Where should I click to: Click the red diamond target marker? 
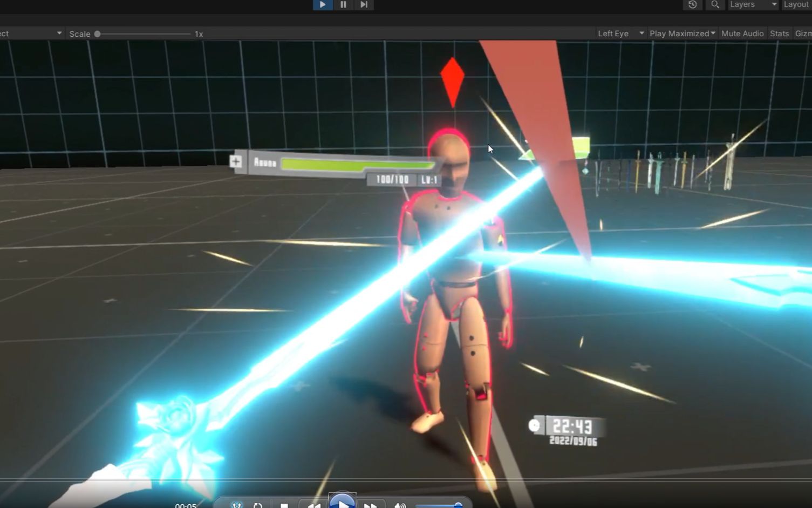[x=452, y=82]
